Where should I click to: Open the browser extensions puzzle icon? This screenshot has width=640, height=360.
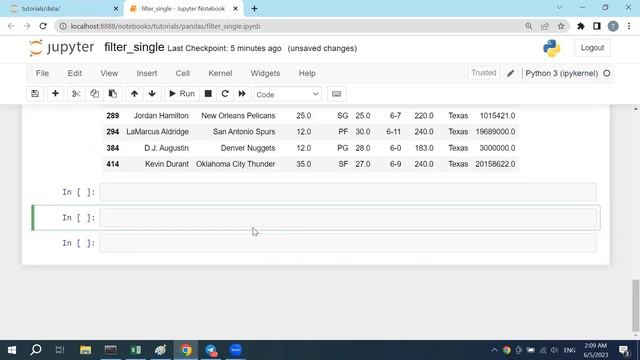point(581,26)
